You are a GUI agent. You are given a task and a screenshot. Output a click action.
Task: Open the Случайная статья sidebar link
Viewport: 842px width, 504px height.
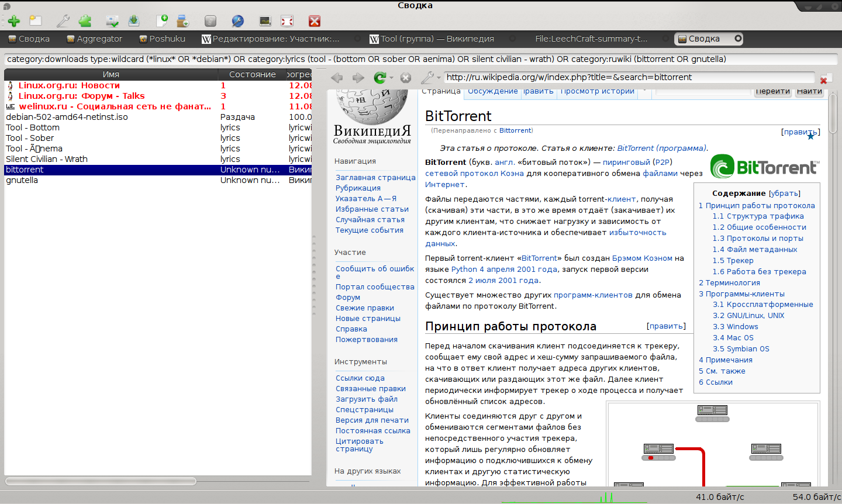pyautogui.click(x=370, y=219)
